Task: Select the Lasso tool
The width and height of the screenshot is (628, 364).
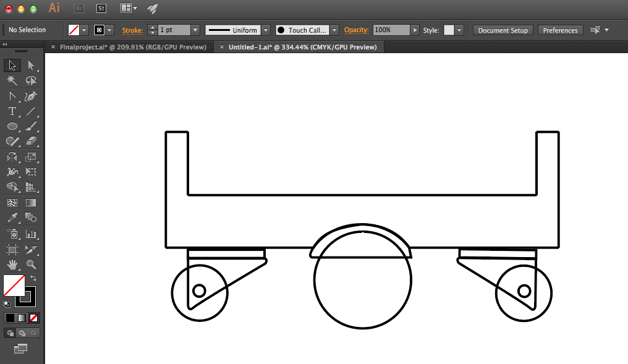Action: pyautogui.click(x=31, y=80)
